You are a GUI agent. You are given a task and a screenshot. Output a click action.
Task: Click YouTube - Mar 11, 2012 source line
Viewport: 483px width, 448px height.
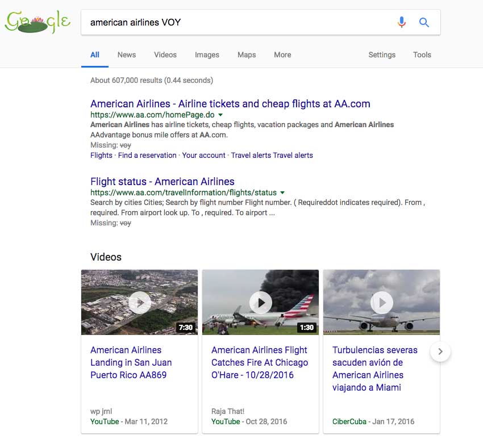tap(129, 421)
